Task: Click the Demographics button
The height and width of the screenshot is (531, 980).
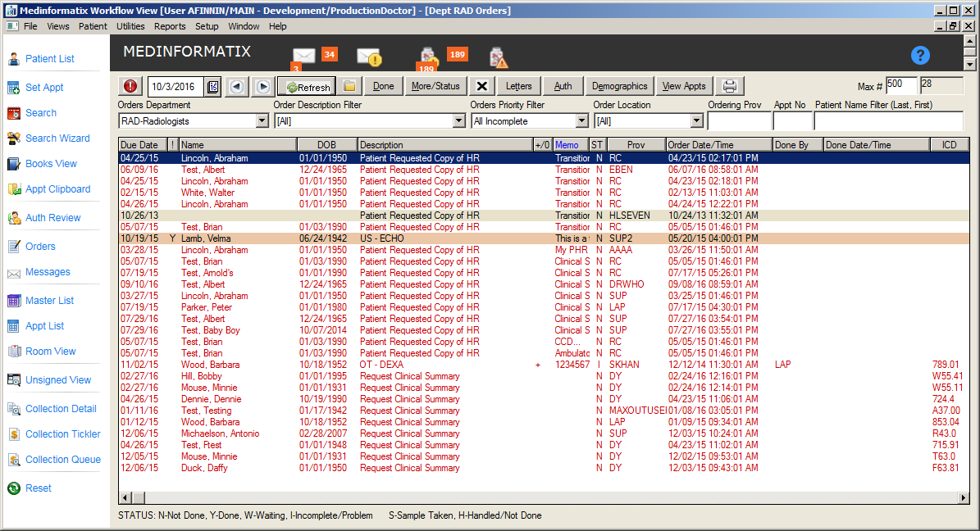Action: 619,86
